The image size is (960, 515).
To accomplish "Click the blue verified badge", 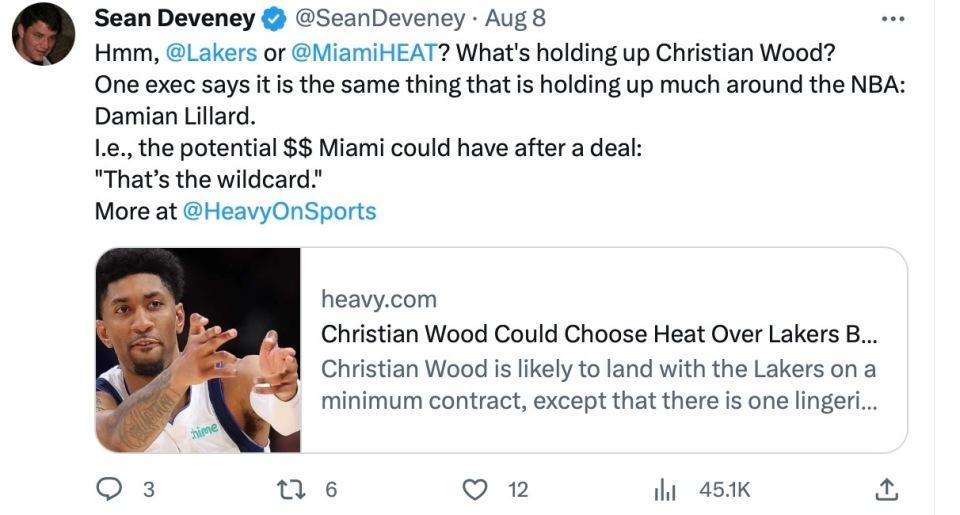I will pos(271,19).
